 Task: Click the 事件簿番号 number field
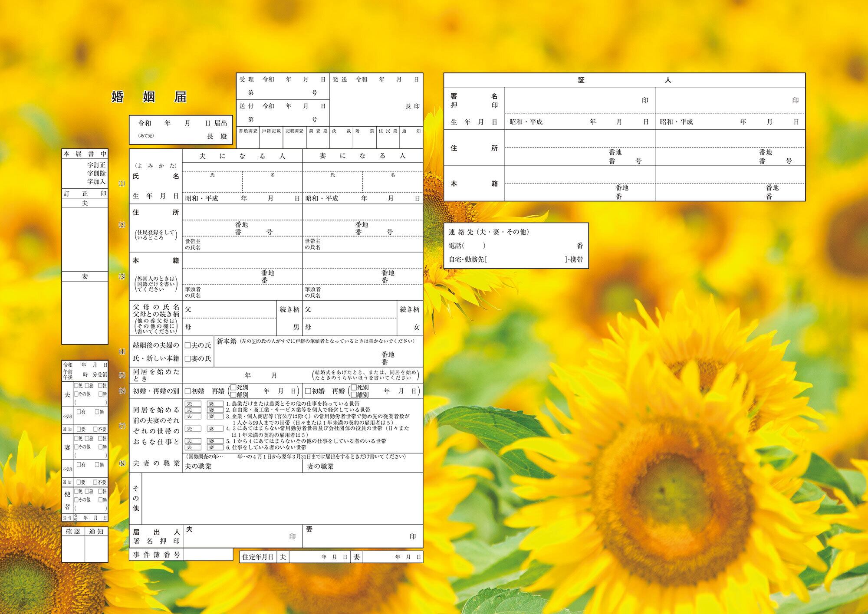coord(208,555)
